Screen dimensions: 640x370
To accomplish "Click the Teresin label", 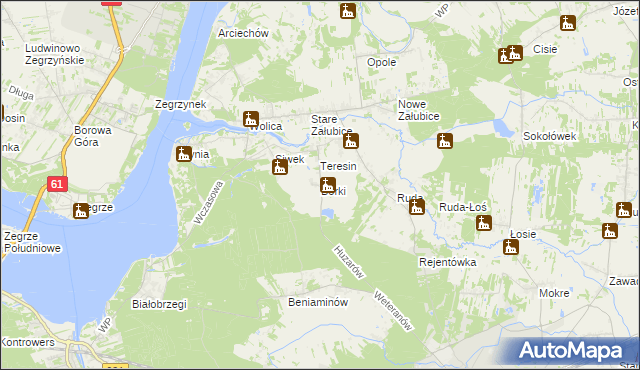I will (338, 166).
